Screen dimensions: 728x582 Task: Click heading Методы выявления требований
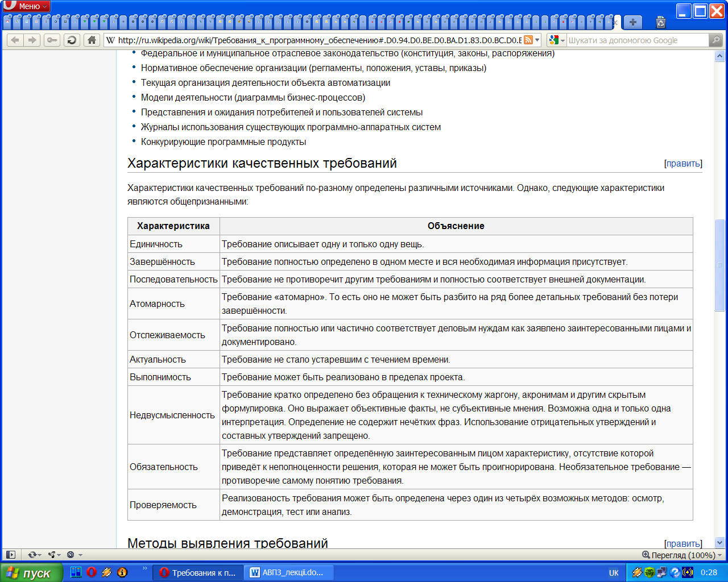(227, 543)
